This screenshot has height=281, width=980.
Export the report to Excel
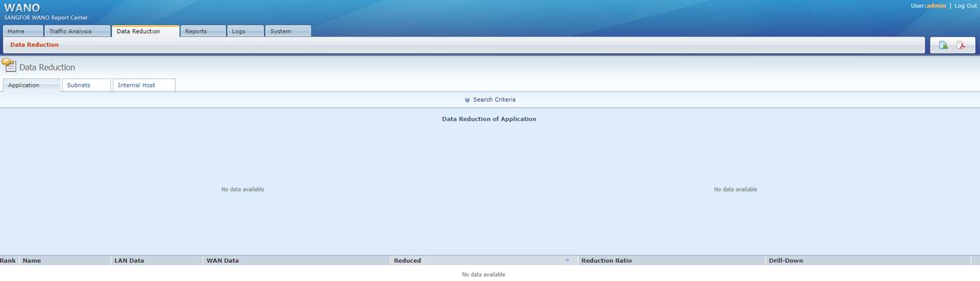(943, 45)
